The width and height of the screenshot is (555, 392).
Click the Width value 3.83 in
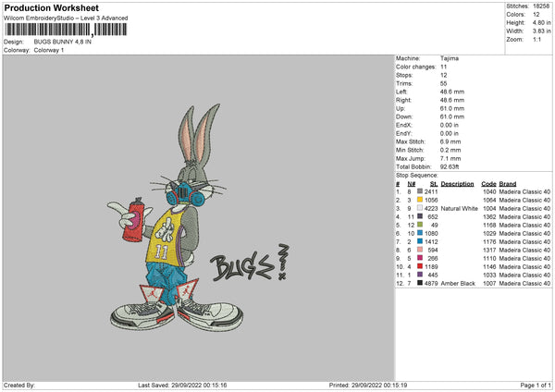541,31
